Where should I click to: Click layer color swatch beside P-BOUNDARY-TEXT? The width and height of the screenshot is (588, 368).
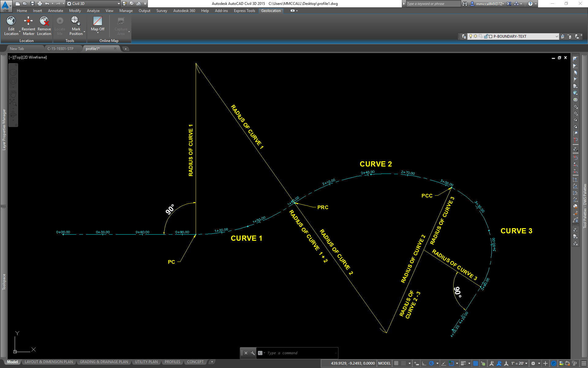pyautogui.click(x=491, y=36)
